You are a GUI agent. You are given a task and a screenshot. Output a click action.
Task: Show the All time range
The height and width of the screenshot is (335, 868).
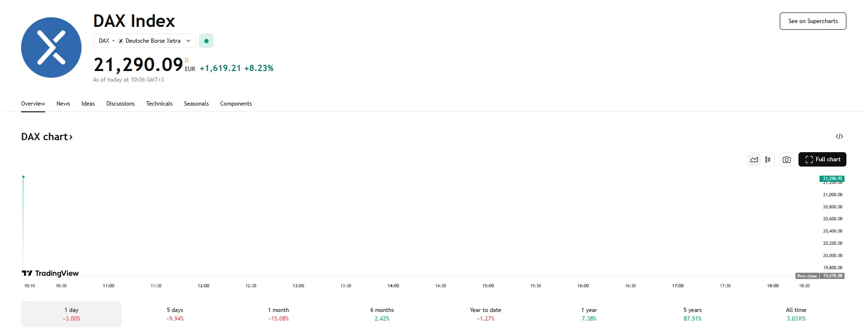click(x=796, y=314)
